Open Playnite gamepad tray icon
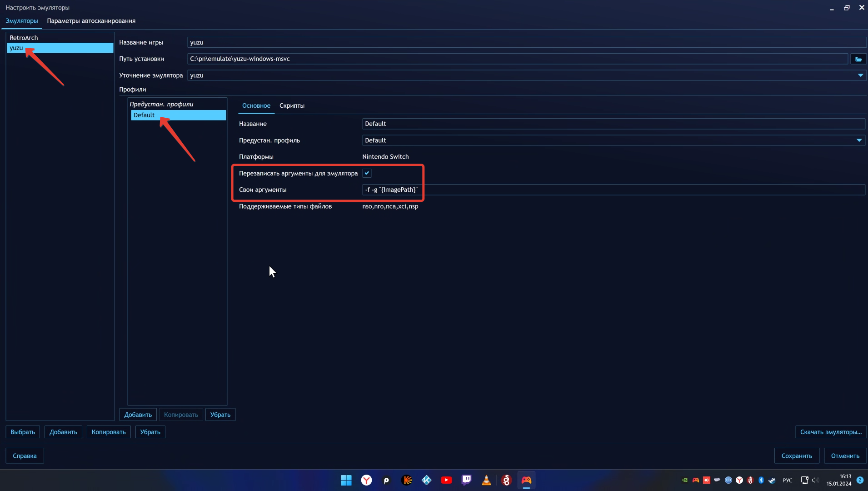This screenshot has width=868, height=491. [x=696, y=480]
